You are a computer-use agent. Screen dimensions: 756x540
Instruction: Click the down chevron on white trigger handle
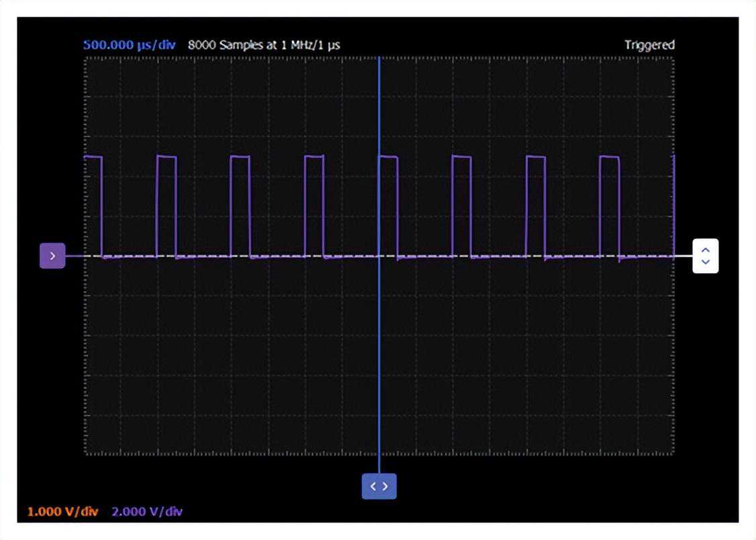click(705, 262)
